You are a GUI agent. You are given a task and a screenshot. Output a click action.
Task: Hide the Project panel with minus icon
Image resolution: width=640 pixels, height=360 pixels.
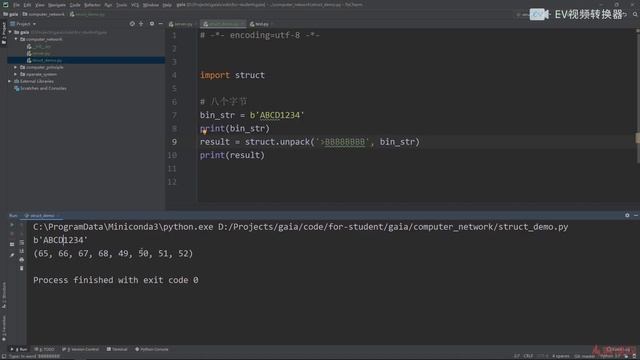tap(161, 24)
